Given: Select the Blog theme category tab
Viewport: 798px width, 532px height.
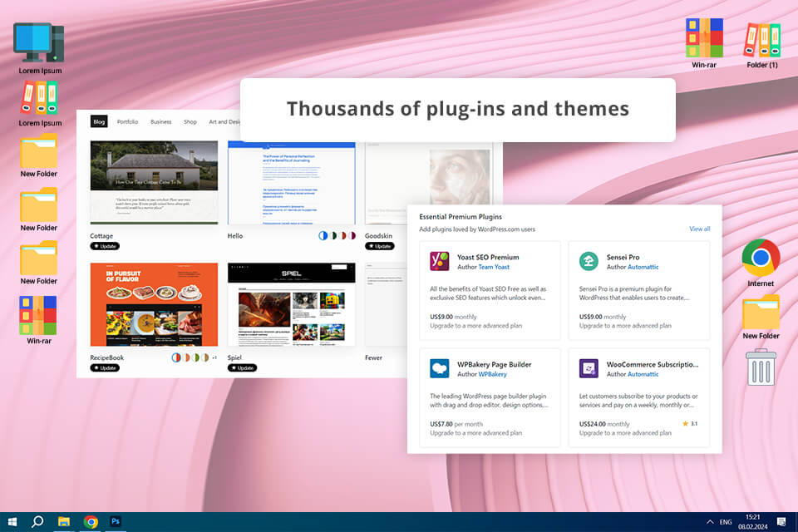Looking at the screenshot, I should [99, 121].
